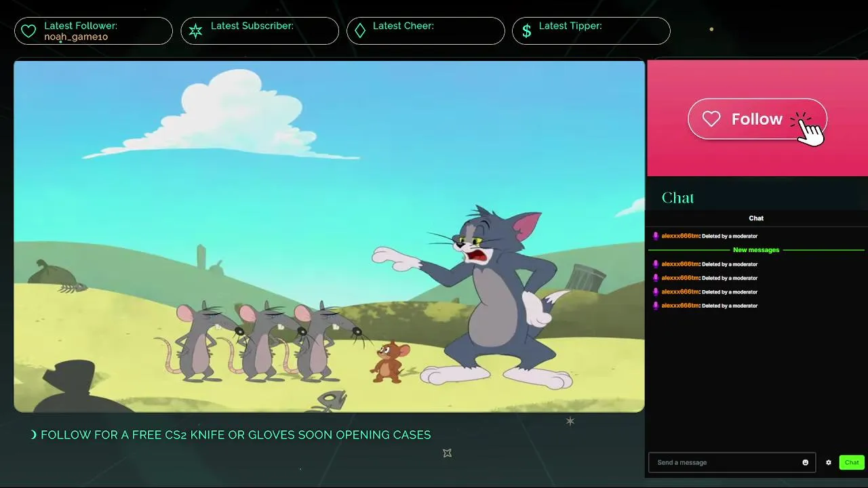Click the Tom and Jerry video stream
This screenshot has width=868, height=488.
coord(329,236)
